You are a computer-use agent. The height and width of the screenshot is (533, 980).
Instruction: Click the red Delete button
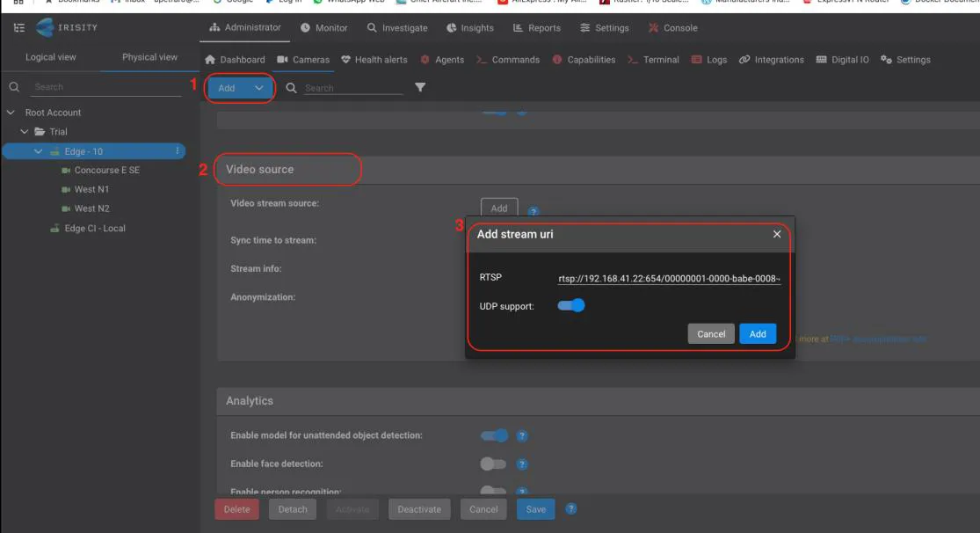pos(237,509)
